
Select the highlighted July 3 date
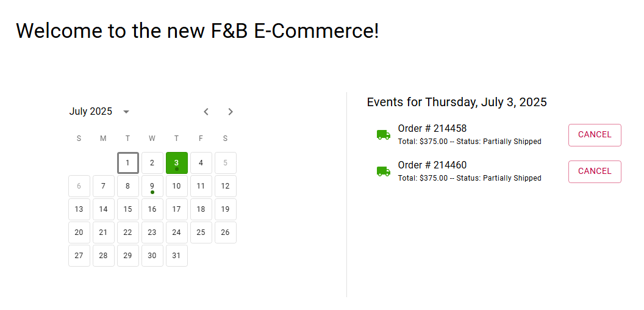[176, 163]
